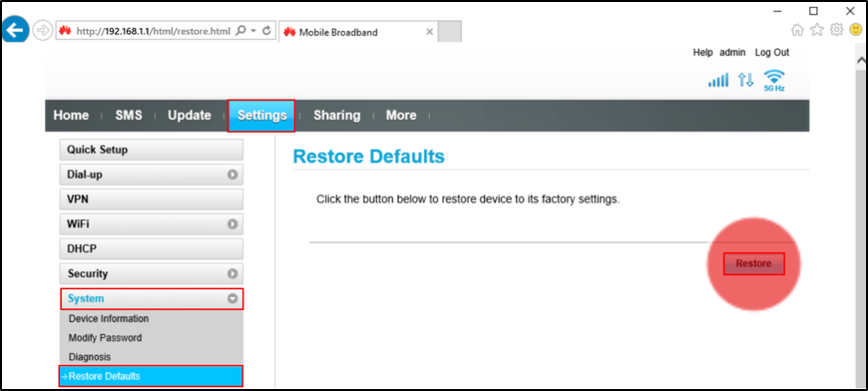Expand the Dial-up section arrow
Image resolution: width=868 pixels, height=391 pixels.
[x=232, y=175]
